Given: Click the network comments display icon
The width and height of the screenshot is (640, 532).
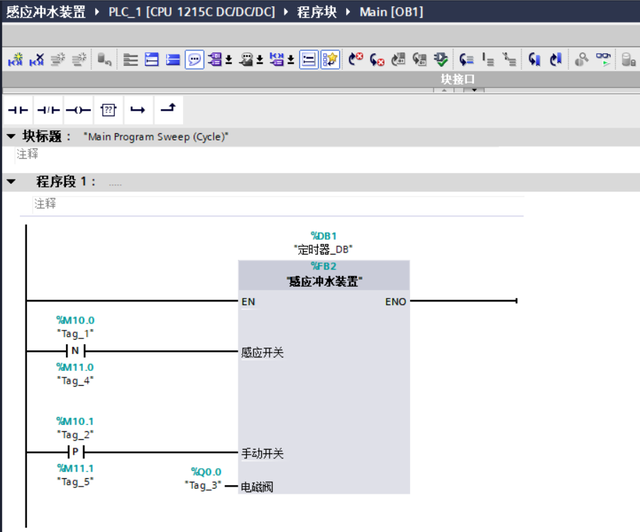Looking at the screenshot, I should point(276,60).
